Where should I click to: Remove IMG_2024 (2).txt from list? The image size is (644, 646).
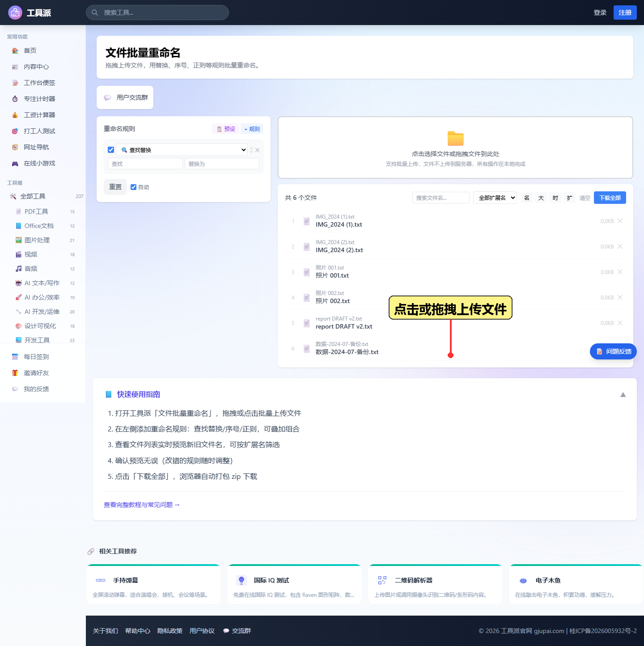(x=620, y=246)
